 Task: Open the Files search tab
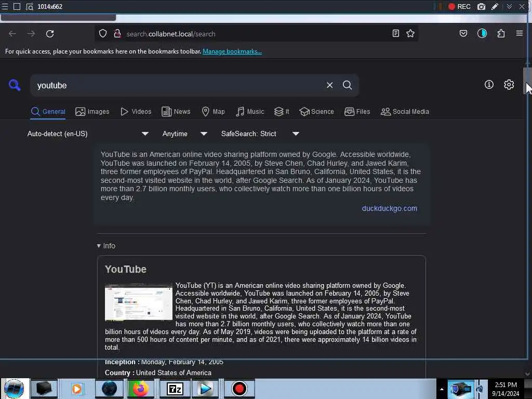357,112
